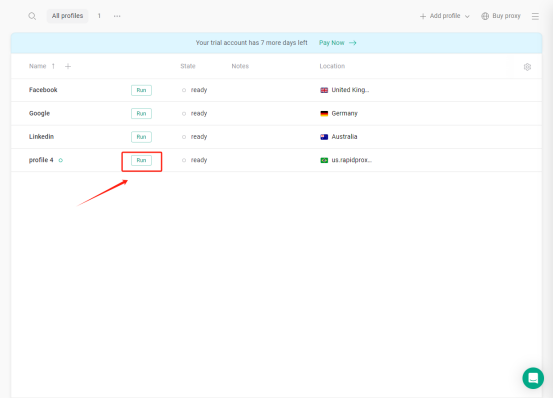Viewport: 554px width, 398px height.
Task: Click the Notes column header
Action: (x=240, y=66)
